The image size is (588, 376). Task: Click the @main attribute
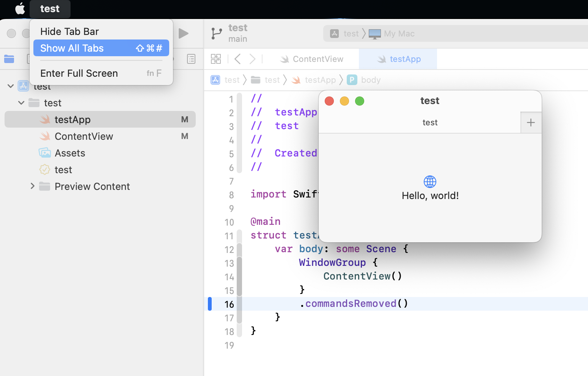[x=266, y=221]
